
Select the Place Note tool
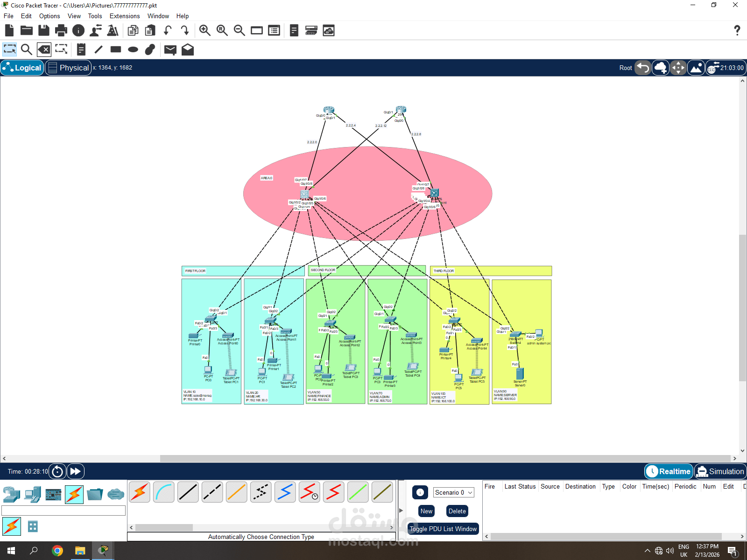[x=81, y=49]
